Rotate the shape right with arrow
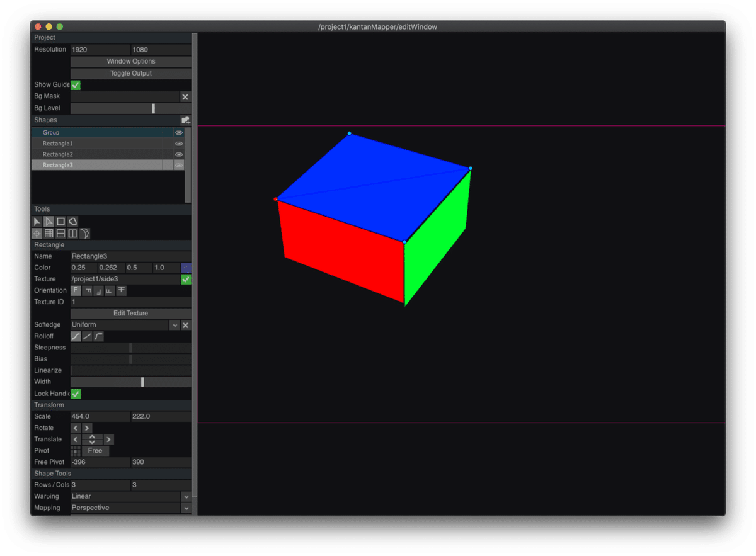The height and width of the screenshot is (556, 756). (x=87, y=428)
